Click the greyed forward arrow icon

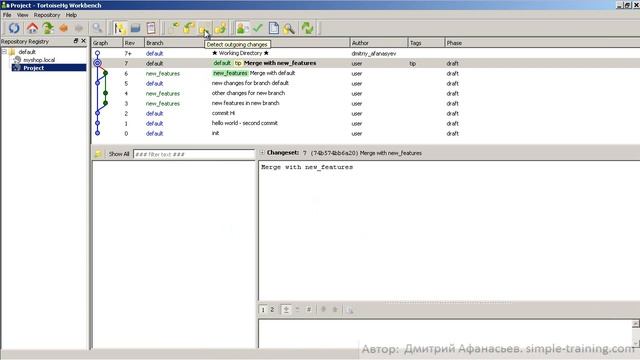coord(79,28)
